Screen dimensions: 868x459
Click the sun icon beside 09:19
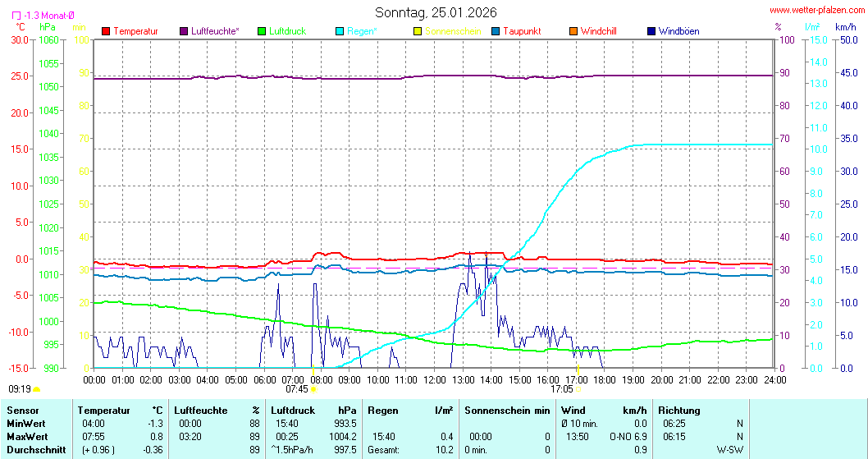click(37, 389)
